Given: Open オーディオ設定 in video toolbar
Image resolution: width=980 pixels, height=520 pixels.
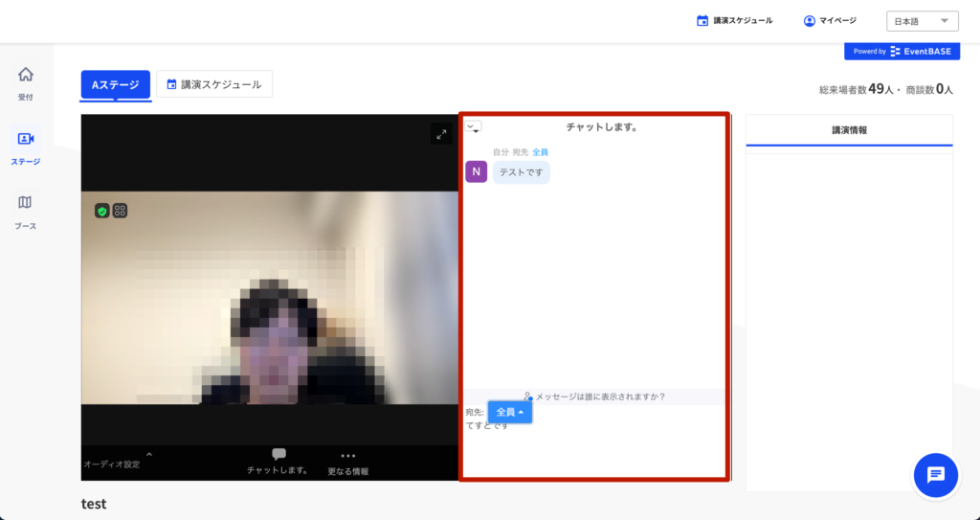Looking at the screenshot, I should (112, 464).
